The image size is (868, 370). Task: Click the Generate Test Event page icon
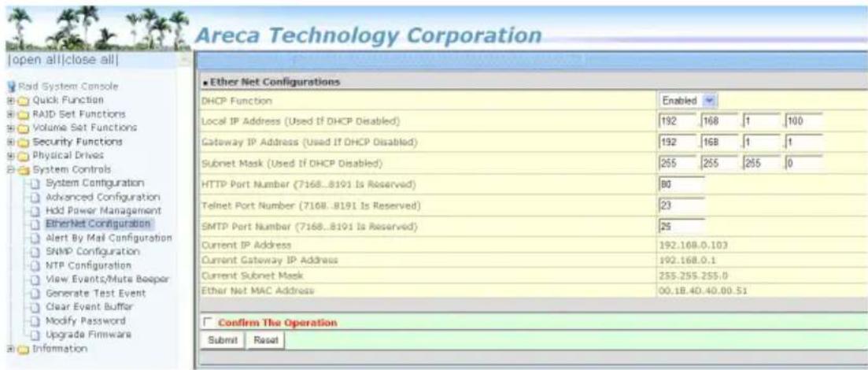[35, 294]
